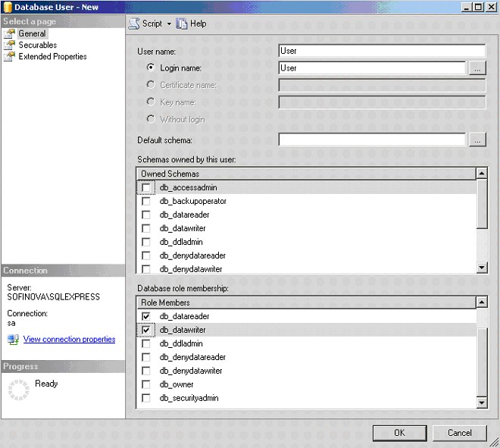This screenshot has height=448, width=500.
Task: Enable the db_accessadmin owned schema checkbox
Action: click(146, 187)
